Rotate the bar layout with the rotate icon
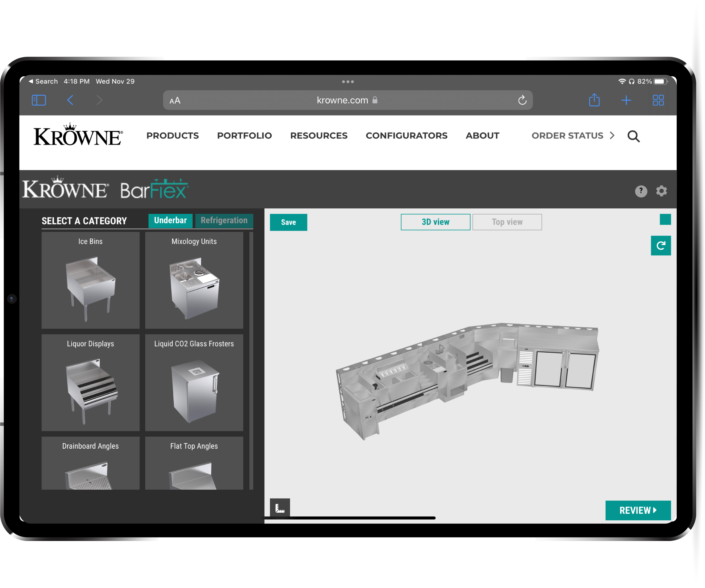 661,245
